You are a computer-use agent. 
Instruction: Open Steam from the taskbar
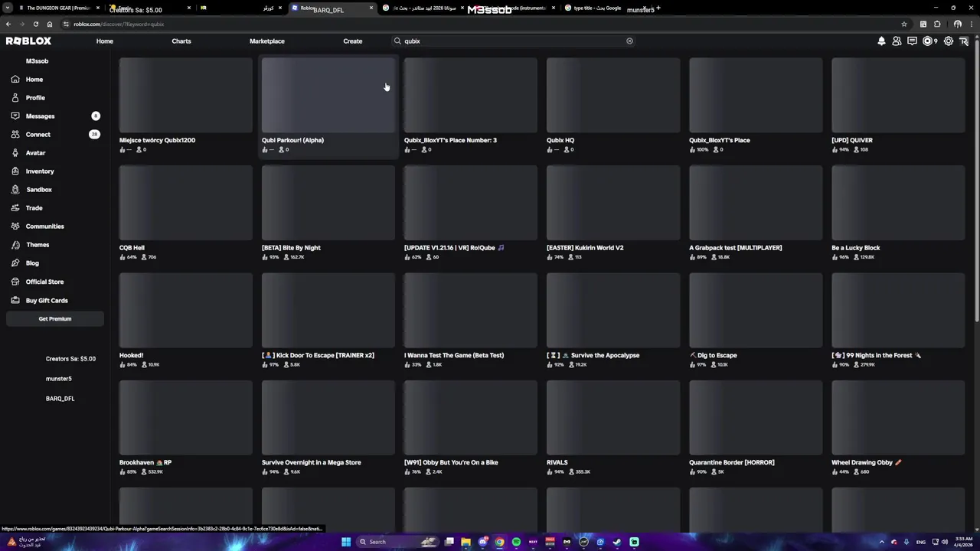pos(617,542)
